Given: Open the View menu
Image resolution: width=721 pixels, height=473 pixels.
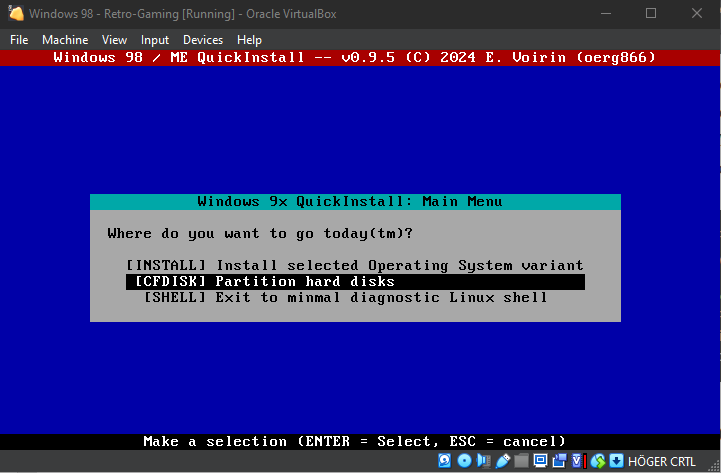Looking at the screenshot, I should pyautogui.click(x=114, y=40).
